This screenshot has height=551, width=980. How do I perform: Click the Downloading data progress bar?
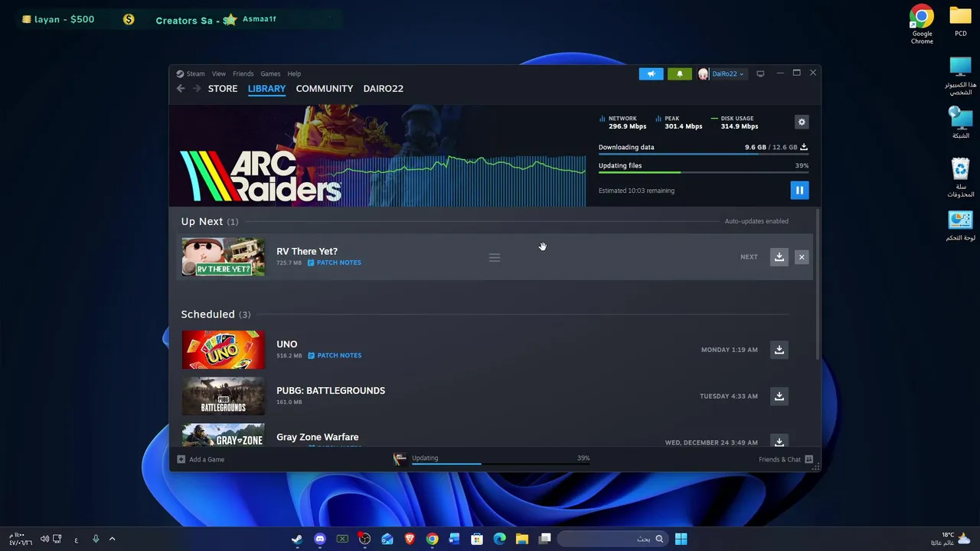[704, 155]
